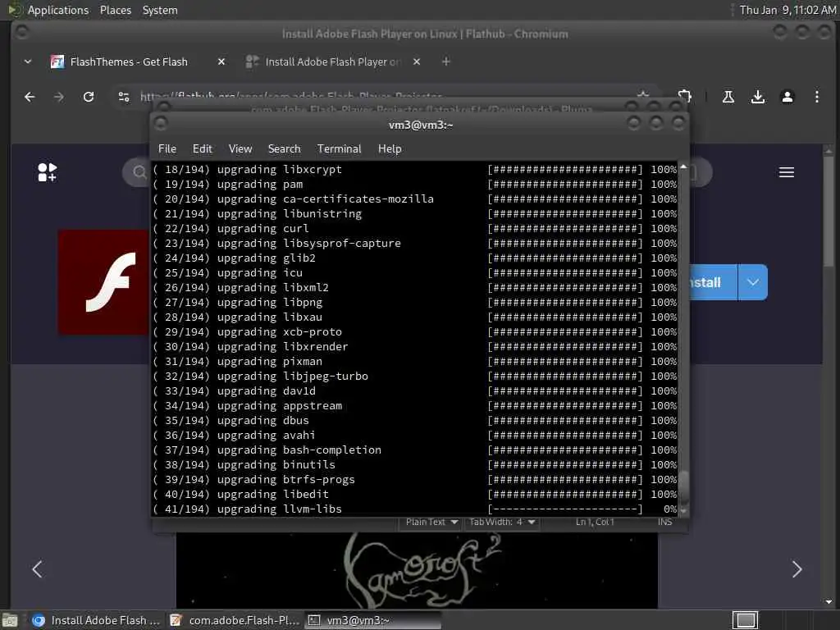This screenshot has height=630, width=840.
Task: Click the Chromium address bar URL
Action: pyautogui.click(x=291, y=97)
